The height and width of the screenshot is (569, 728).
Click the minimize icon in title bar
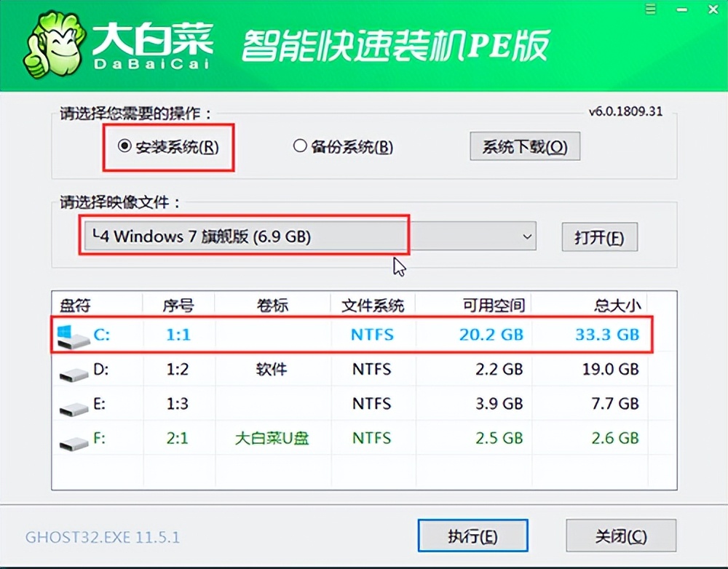(681, 10)
